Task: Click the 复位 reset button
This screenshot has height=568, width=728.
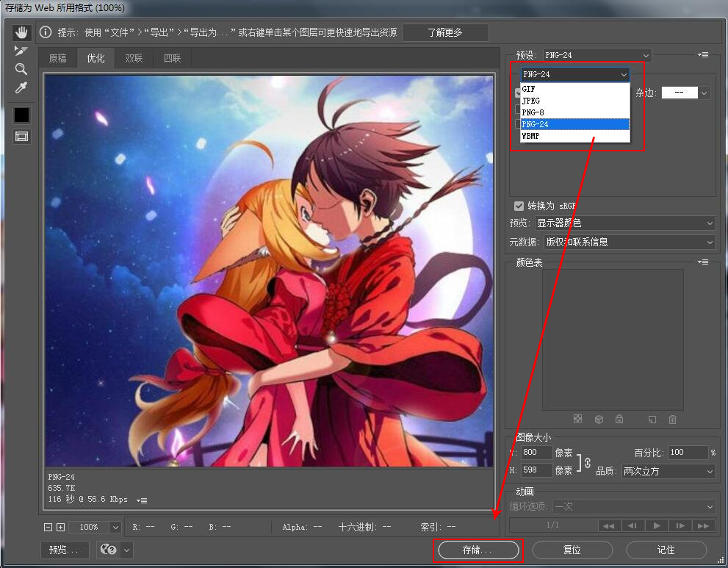Action: pyautogui.click(x=572, y=550)
